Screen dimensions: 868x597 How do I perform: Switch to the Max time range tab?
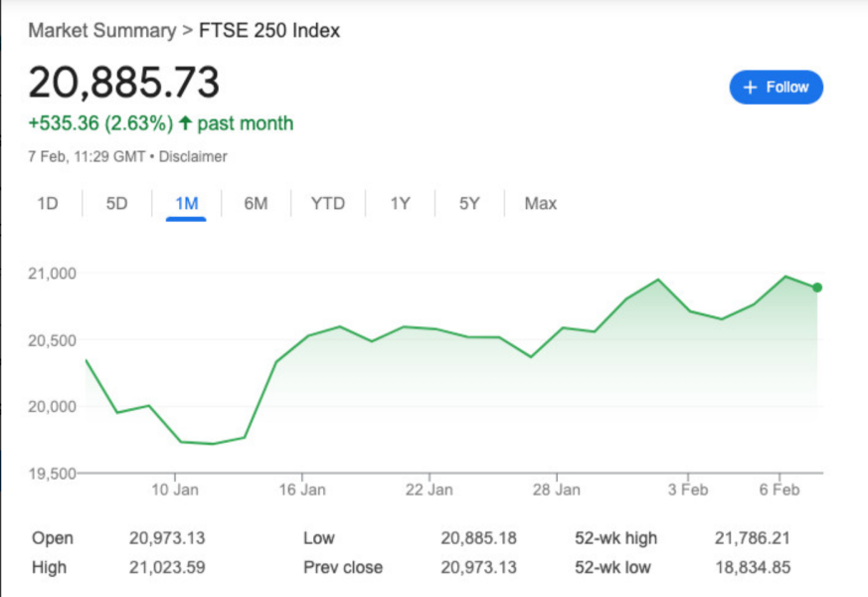[x=540, y=203]
